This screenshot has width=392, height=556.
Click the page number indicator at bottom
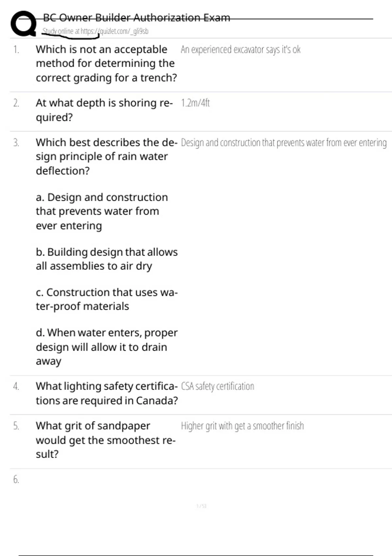click(201, 506)
